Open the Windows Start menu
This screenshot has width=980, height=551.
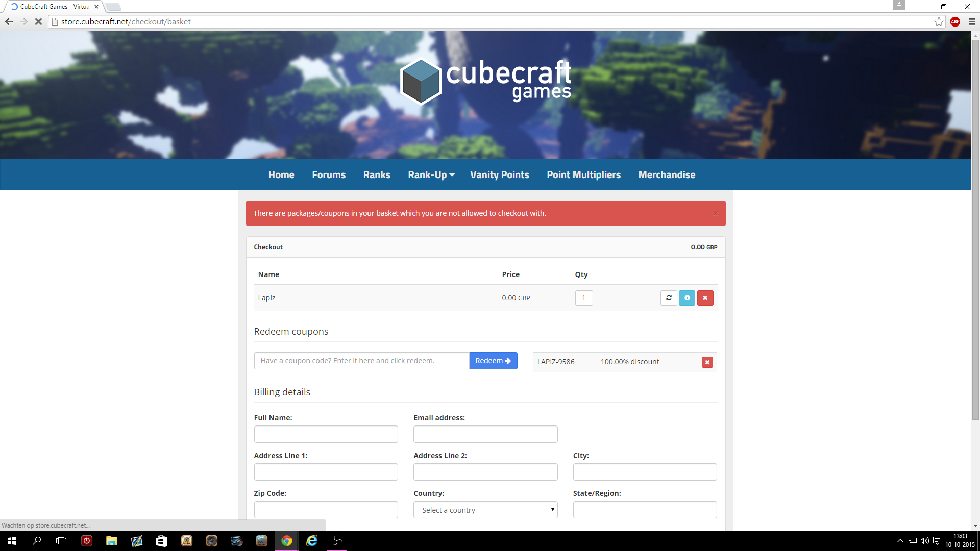[x=12, y=541]
